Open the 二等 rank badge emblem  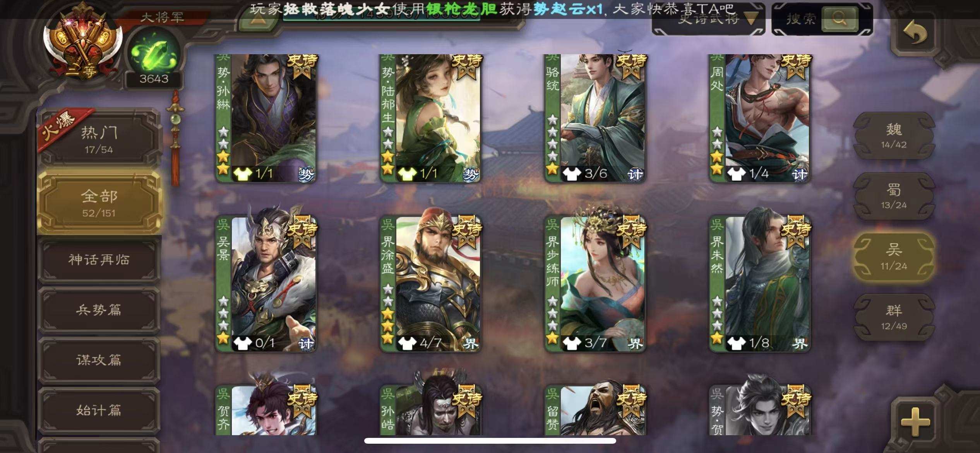coord(82,43)
